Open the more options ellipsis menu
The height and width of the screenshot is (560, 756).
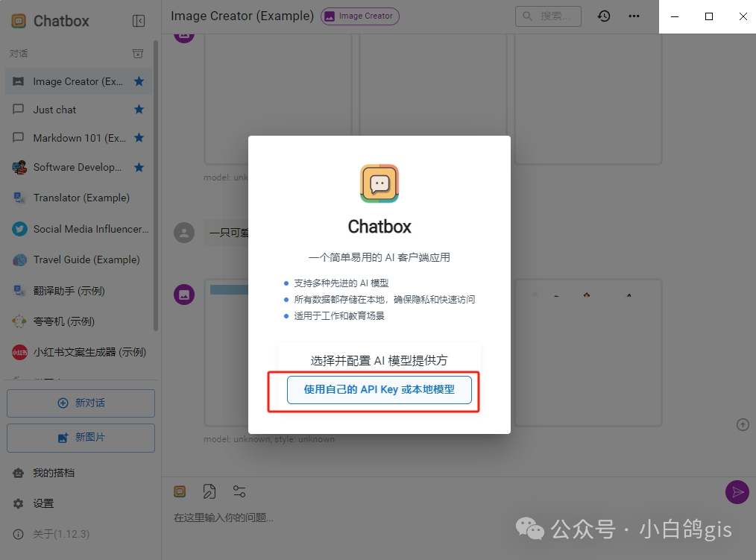(x=634, y=16)
